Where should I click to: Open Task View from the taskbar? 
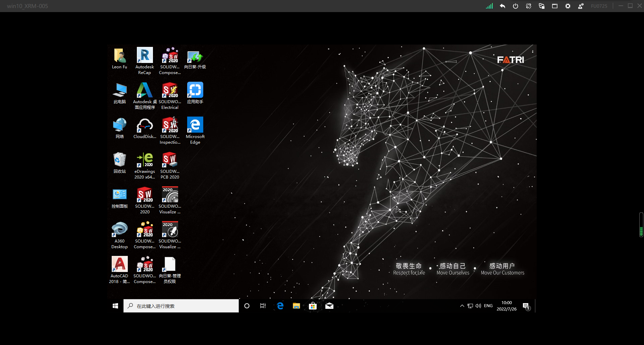pos(263,306)
